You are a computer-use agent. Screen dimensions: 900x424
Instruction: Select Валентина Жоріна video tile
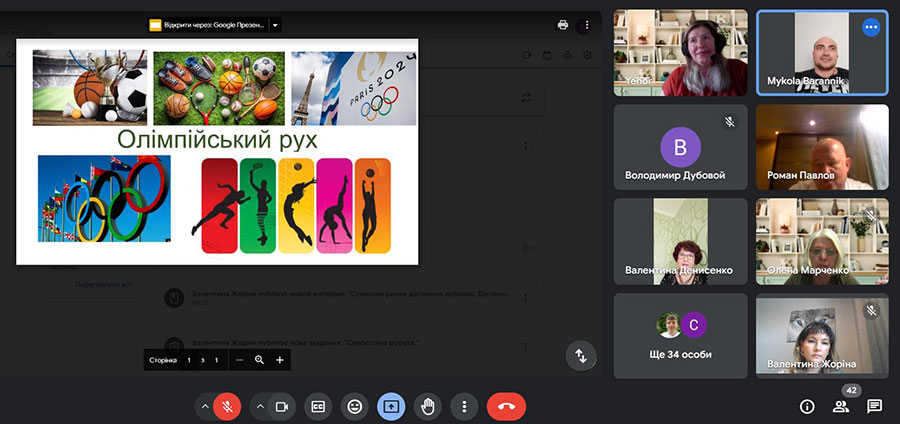[x=823, y=336]
